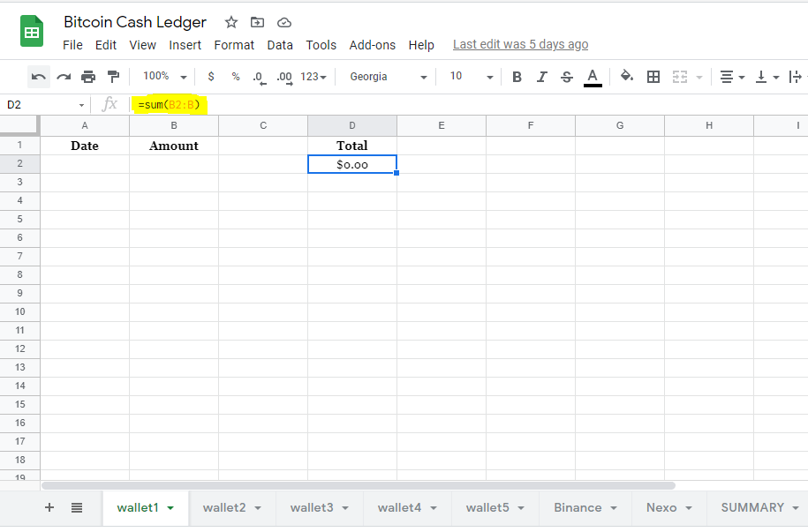Click the document title Bitcoin Cash Ledger
808x532 pixels.
135,22
